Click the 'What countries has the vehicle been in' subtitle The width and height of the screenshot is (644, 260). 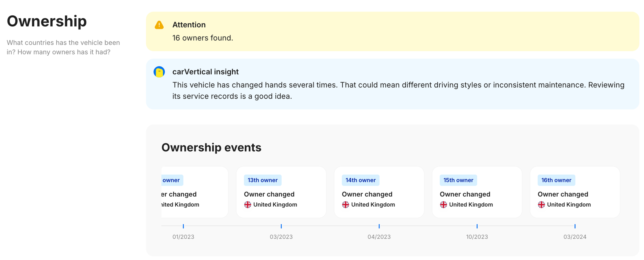pyautogui.click(x=63, y=47)
